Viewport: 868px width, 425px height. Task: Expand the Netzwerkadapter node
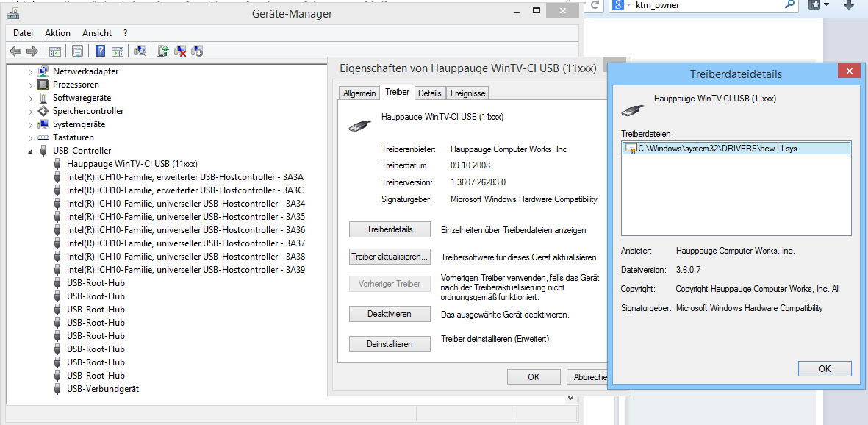pyautogui.click(x=30, y=71)
